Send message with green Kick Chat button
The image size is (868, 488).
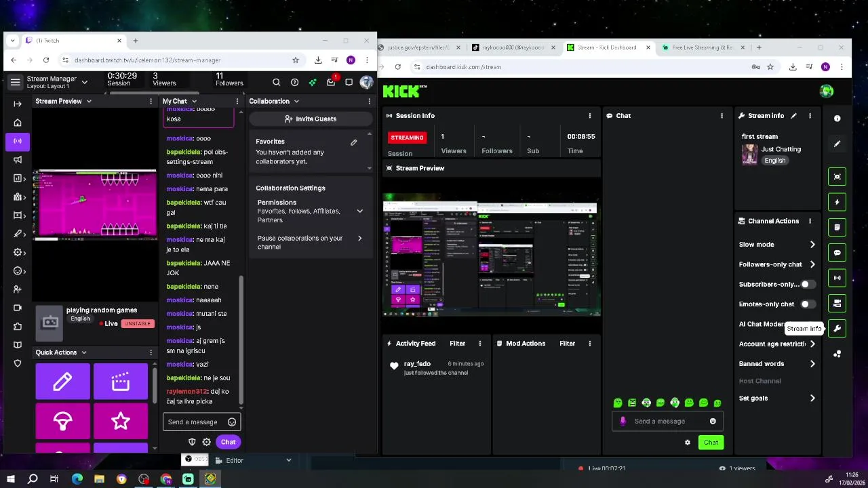click(711, 443)
